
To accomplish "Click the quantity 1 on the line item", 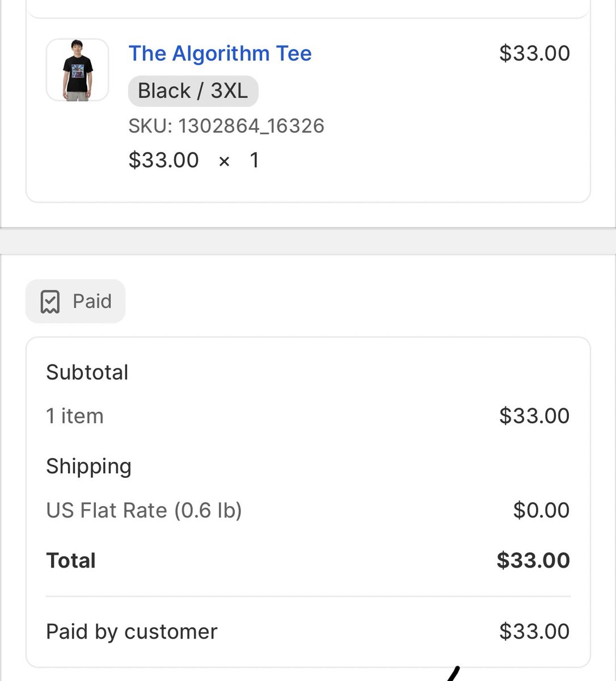I will (255, 160).
